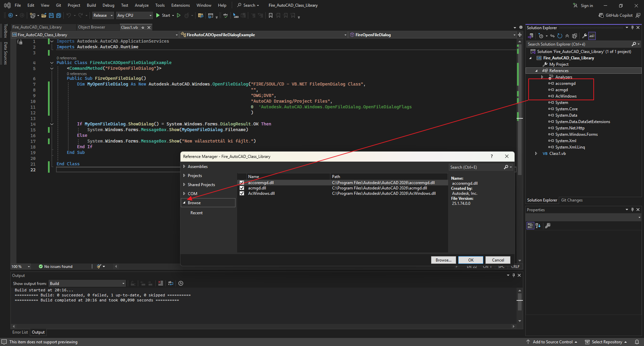Screen dimensions: 644x346
Task: Open the Toolbox side panel
Action: pyautogui.click(x=5, y=31)
